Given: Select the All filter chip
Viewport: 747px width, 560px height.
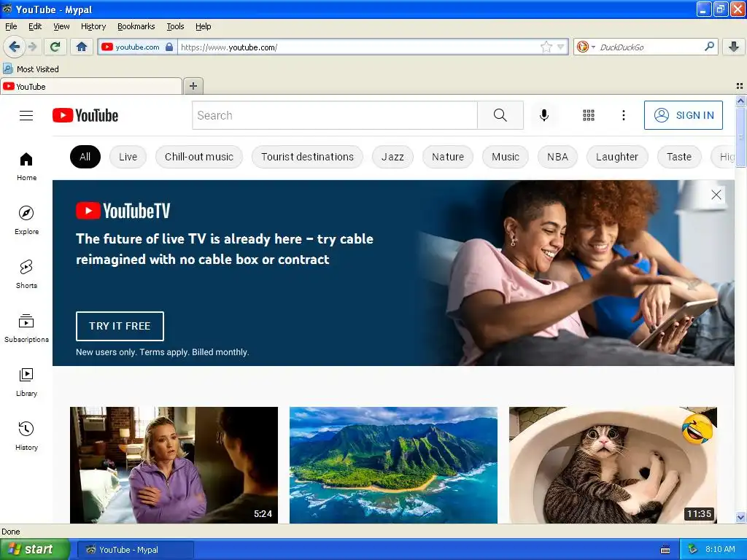Looking at the screenshot, I should pos(85,157).
